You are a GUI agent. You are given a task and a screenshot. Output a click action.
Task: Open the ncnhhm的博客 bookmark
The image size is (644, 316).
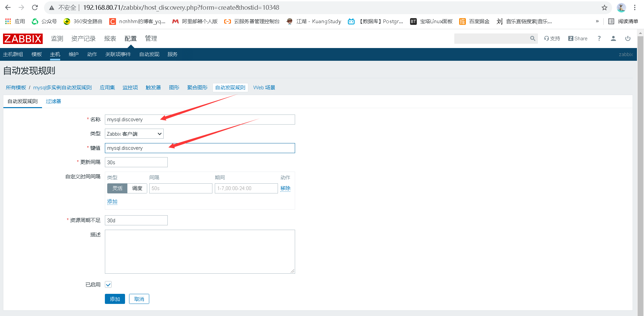pos(137,21)
